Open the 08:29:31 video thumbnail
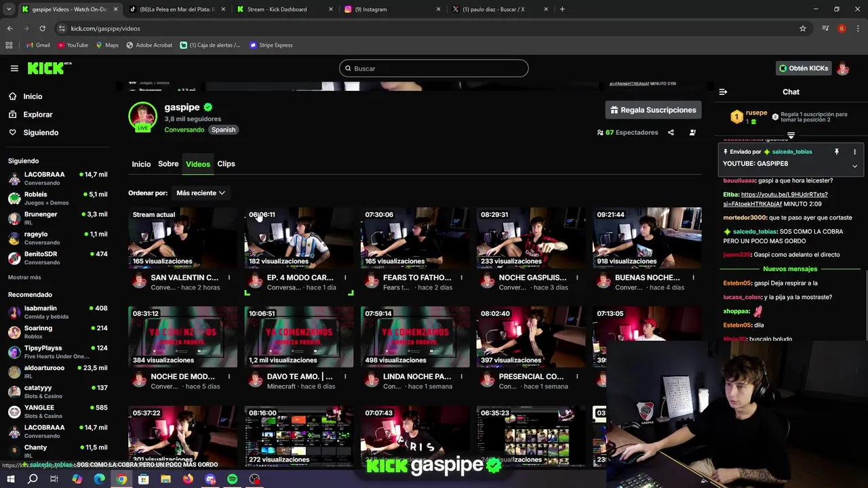868x488 pixels. [x=531, y=238]
